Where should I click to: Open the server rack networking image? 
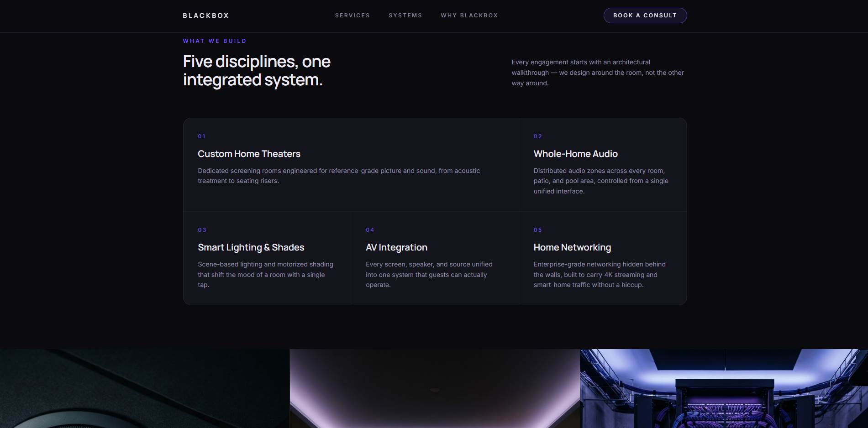(x=724, y=389)
